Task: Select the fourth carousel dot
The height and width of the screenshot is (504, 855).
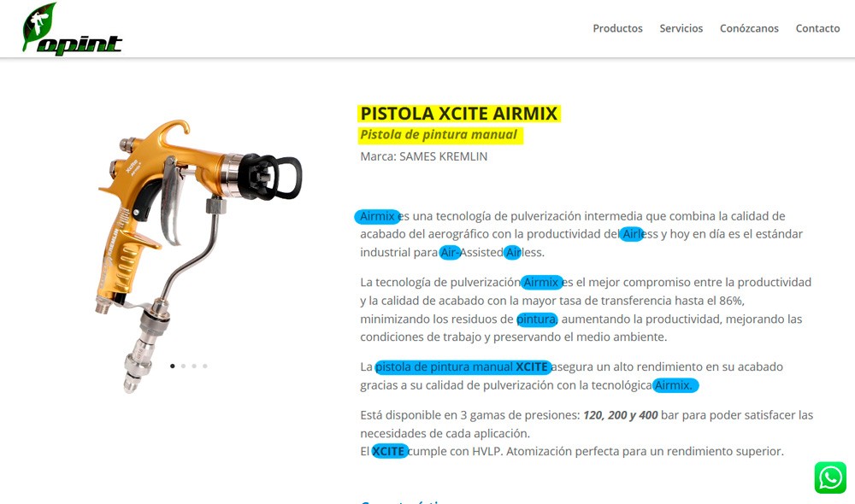Action: (205, 366)
